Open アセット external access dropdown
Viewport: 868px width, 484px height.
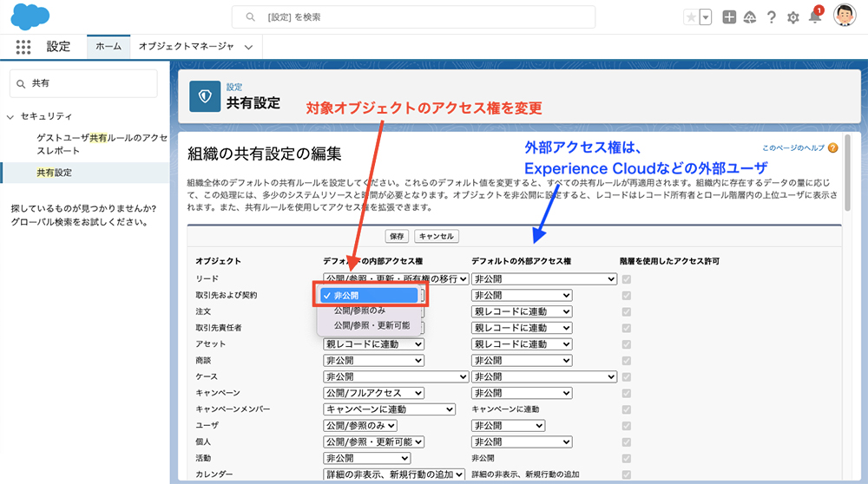tap(522, 344)
